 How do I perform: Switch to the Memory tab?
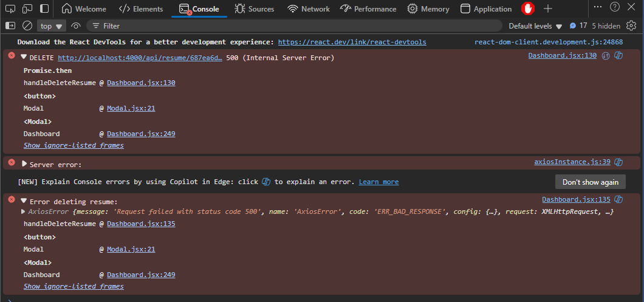point(429,9)
